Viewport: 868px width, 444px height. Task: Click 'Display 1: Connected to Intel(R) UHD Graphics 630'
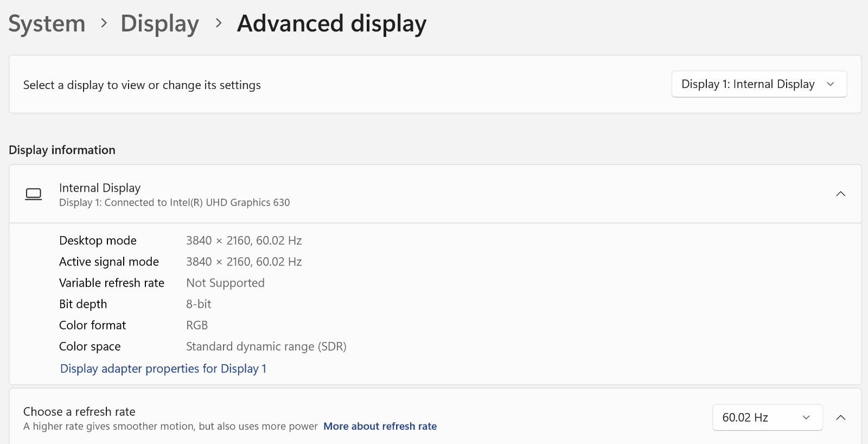pos(175,202)
